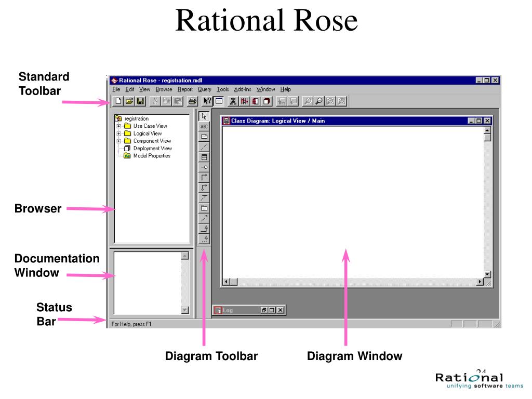The height and width of the screenshot is (399, 532).
Task: Select the aggregation tool with downward arrow
Action: pyautogui.click(x=204, y=188)
